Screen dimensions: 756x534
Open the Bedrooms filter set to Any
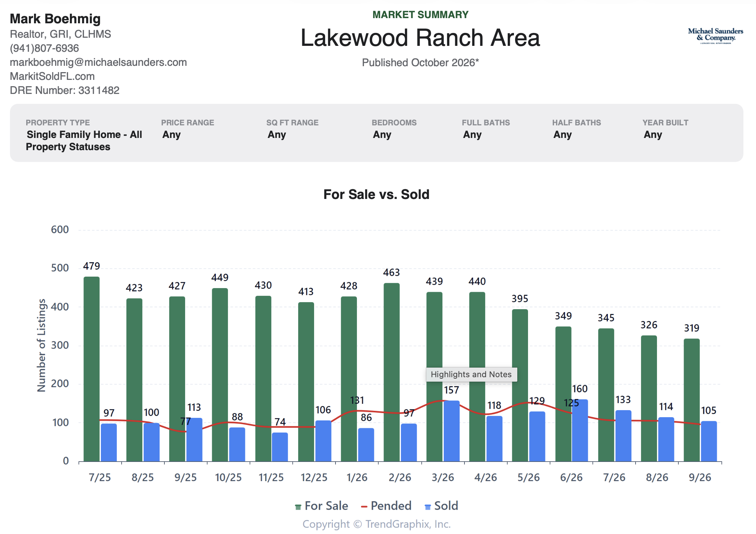pos(382,135)
